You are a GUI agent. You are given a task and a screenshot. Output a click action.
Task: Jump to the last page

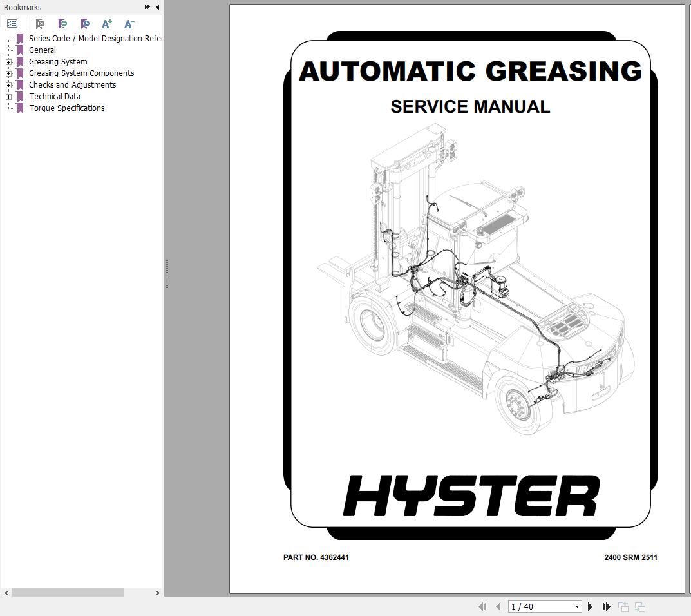click(x=606, y=606)
